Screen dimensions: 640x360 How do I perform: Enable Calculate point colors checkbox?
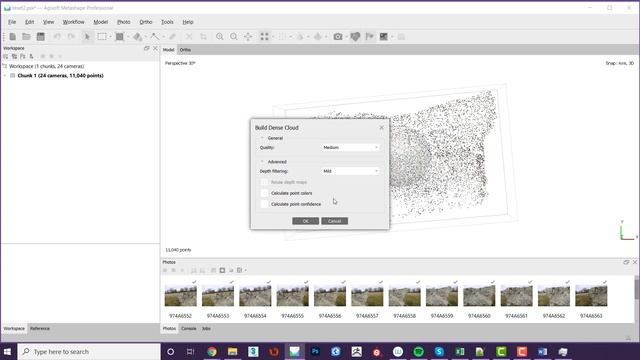click(264, 193)
